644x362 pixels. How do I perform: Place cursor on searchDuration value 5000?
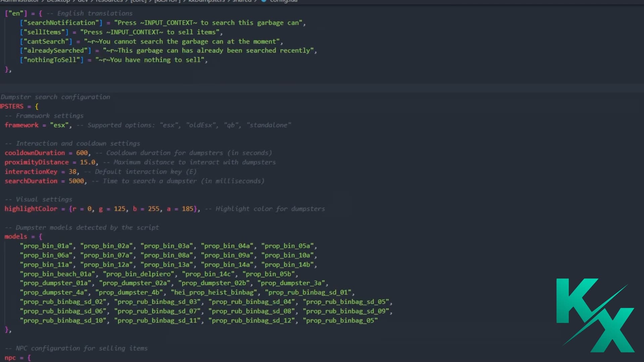pyautogui.click(x=76, y=181)
